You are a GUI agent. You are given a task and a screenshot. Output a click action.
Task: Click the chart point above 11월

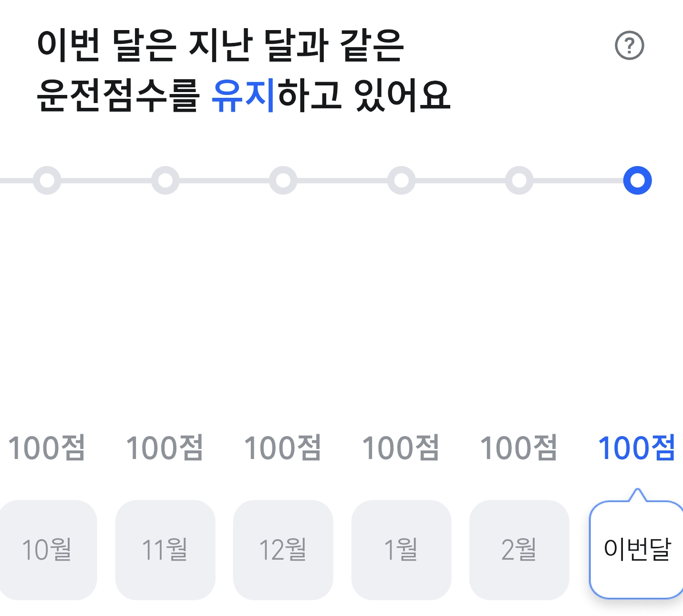(165, 180)
